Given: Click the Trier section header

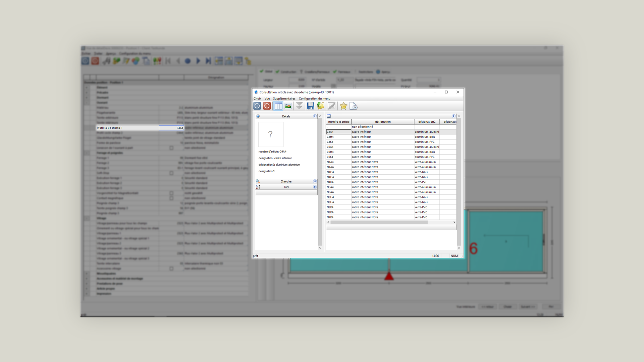Looking at the screenshot, I should point(286,187).
